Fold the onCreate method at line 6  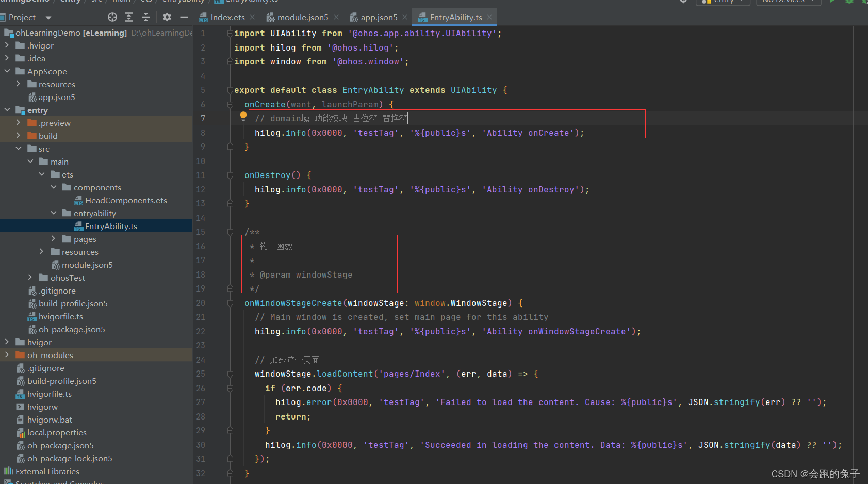(231, 104)
